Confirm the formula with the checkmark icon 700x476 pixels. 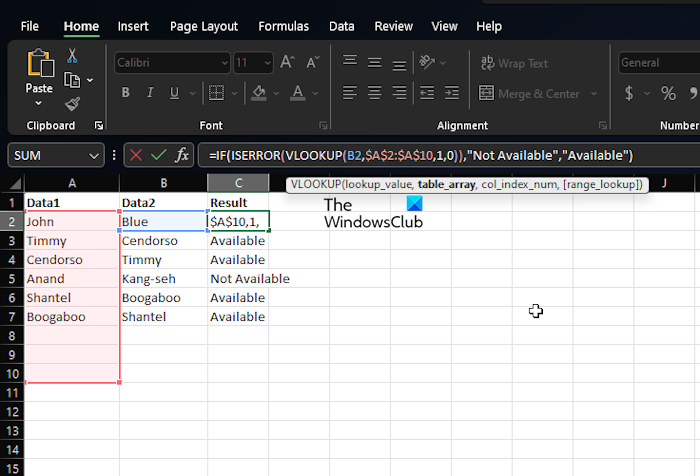coord(158,155)
